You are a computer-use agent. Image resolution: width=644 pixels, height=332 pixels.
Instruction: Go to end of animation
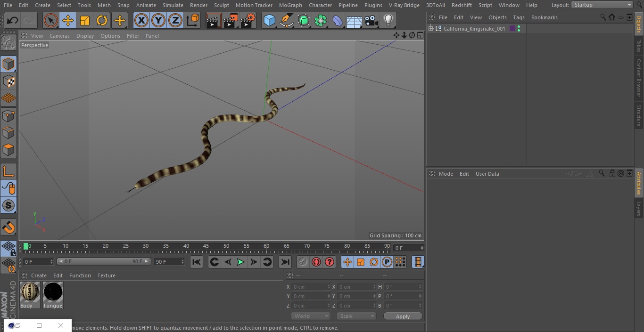[285, 262]
